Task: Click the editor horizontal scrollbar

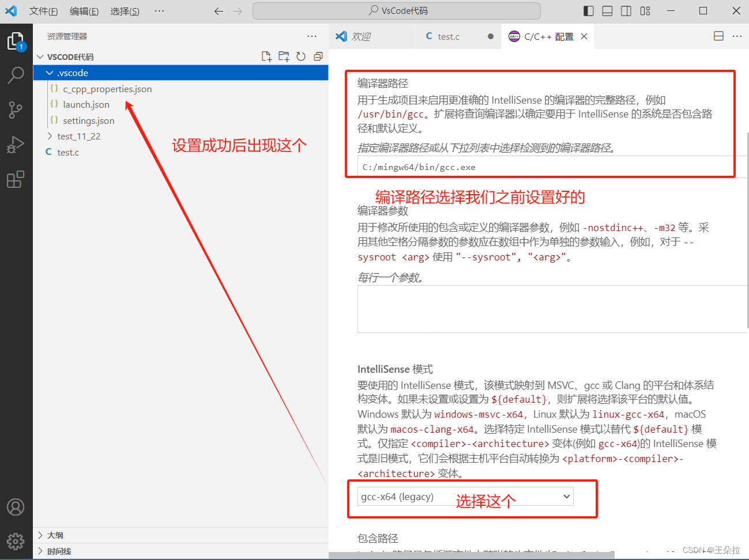Action: (x=471, y=555)
